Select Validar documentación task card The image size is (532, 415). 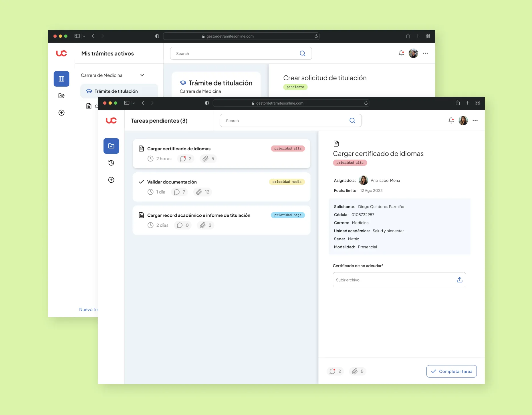coord(221,187)
